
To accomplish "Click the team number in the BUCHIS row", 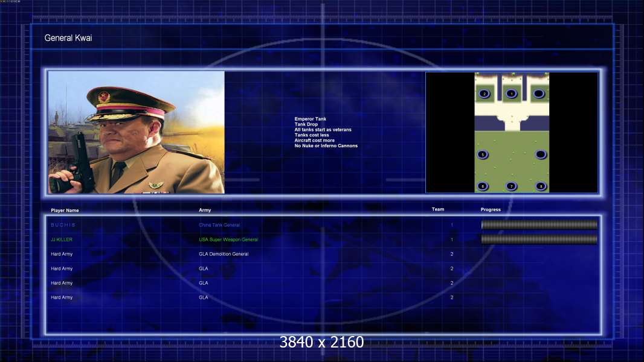I will 452,225.
